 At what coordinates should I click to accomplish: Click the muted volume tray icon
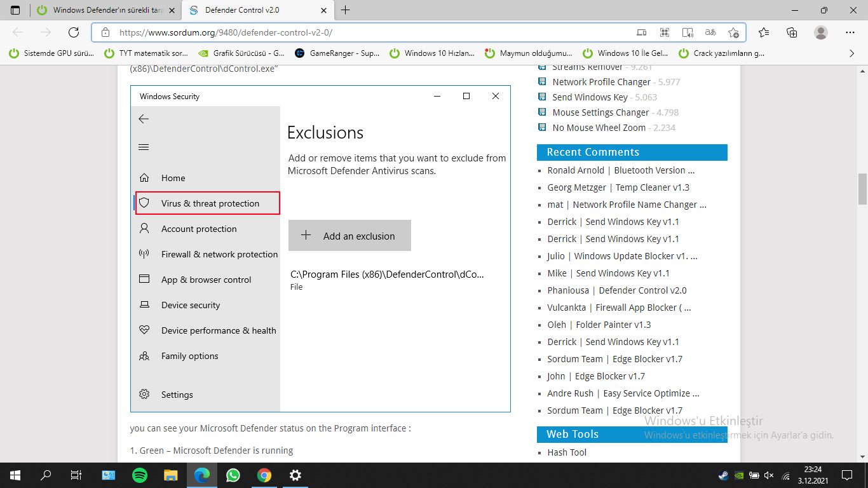pos(770,475)
